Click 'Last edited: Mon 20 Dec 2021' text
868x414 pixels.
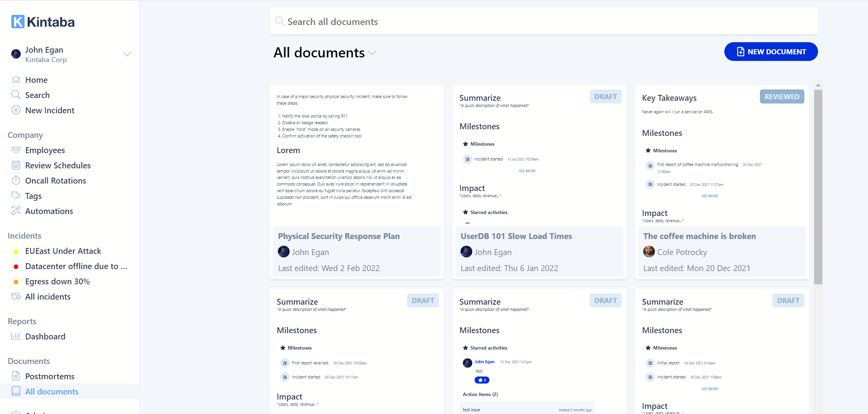tap(697, 268)
